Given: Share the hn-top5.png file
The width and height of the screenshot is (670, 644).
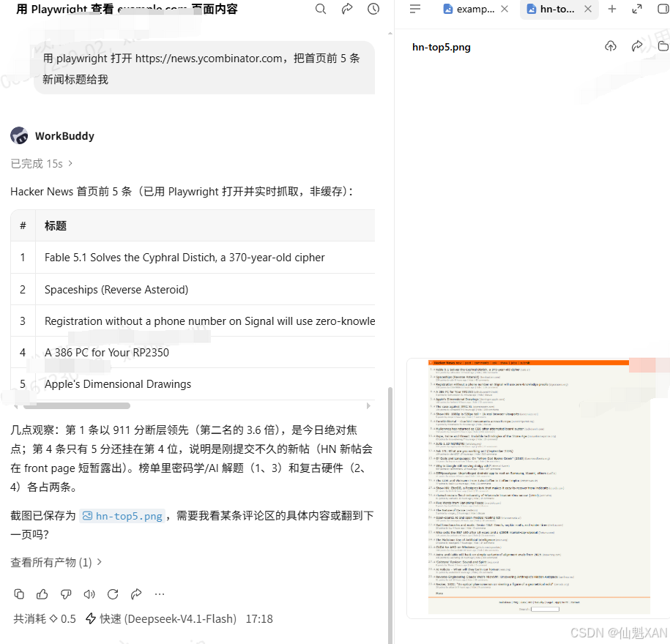Looking at the screenshot, I should (637, 46).
